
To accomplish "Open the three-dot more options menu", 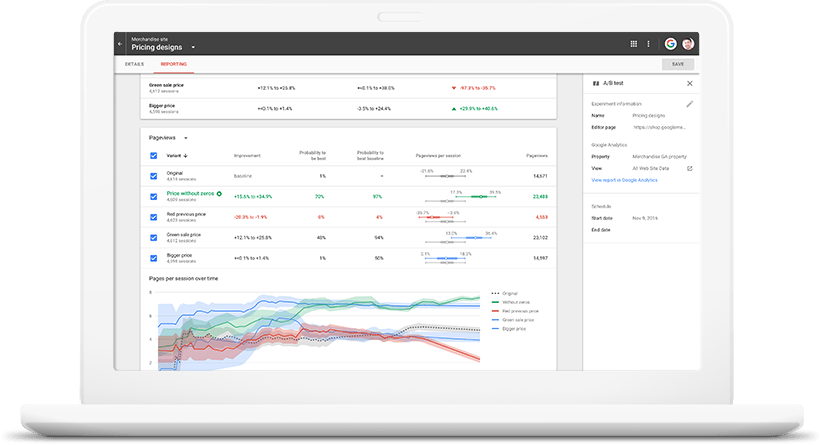I will point(648,44).
